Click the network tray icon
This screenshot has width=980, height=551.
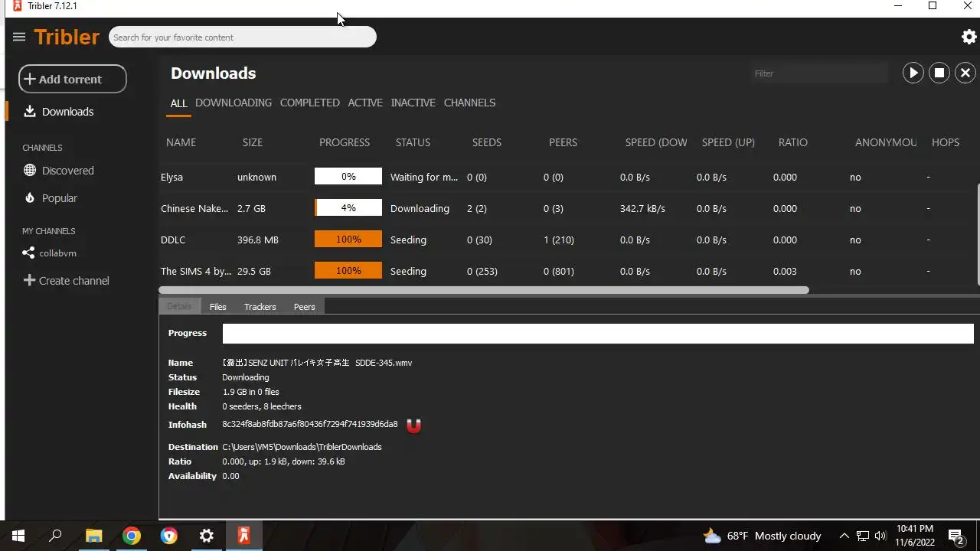tap(863, 536)
